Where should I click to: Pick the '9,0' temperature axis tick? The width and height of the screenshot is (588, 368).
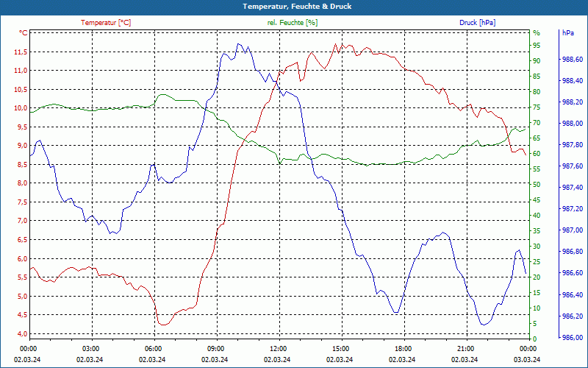point(22,146)
